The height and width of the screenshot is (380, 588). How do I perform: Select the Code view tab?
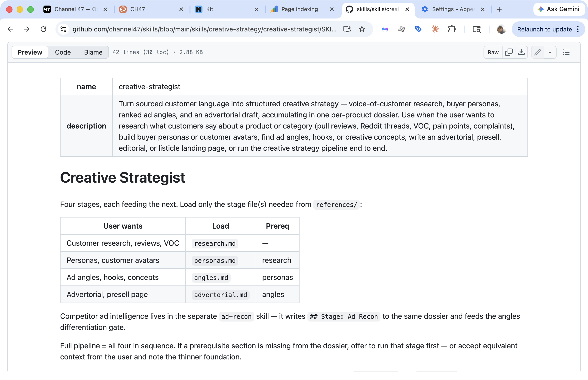(x=63, y=52)
